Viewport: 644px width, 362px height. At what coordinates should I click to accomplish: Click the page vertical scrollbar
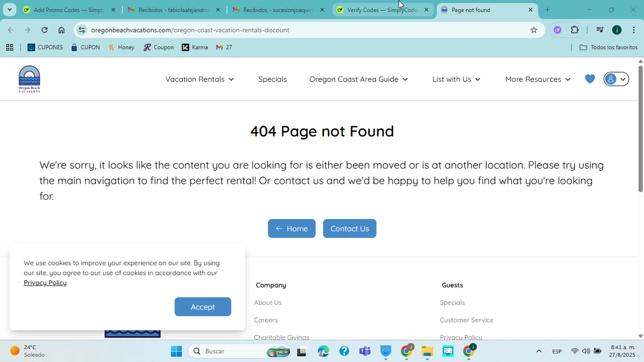point(641,129)
